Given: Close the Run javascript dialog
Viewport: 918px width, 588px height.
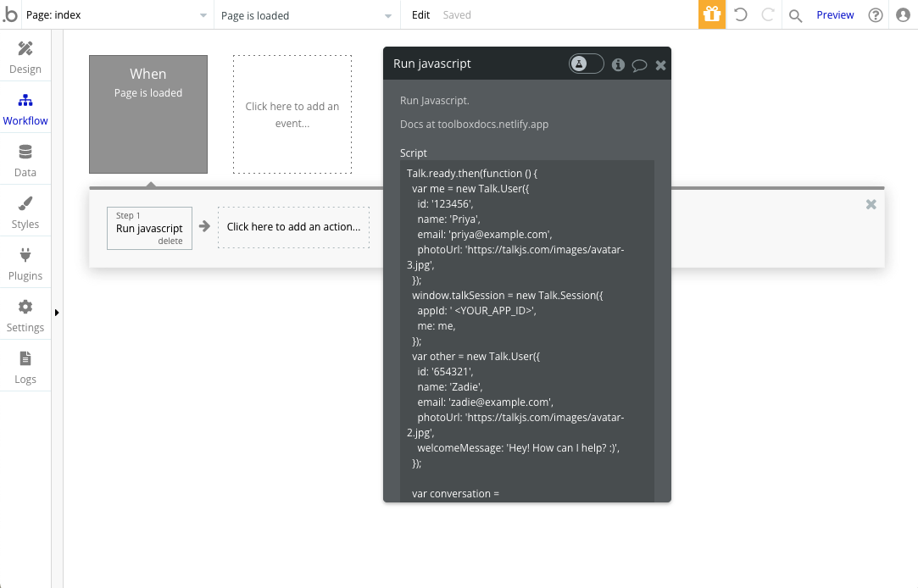Looking at the screenshot, I should [660, 65].
